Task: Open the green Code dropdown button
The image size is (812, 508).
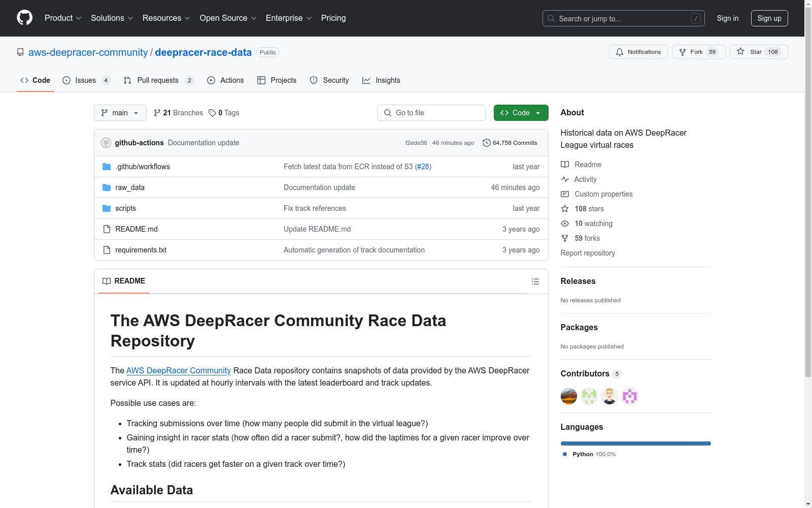Action: tap(521, 113)
